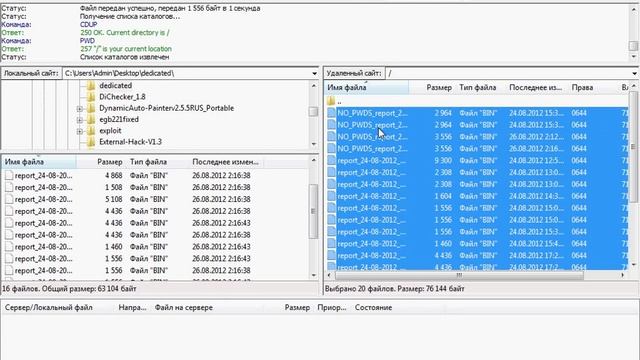The image size is (640, 360).
Task: Click file icon of local 1 508 byte report
Action: [x=9, y=187]
